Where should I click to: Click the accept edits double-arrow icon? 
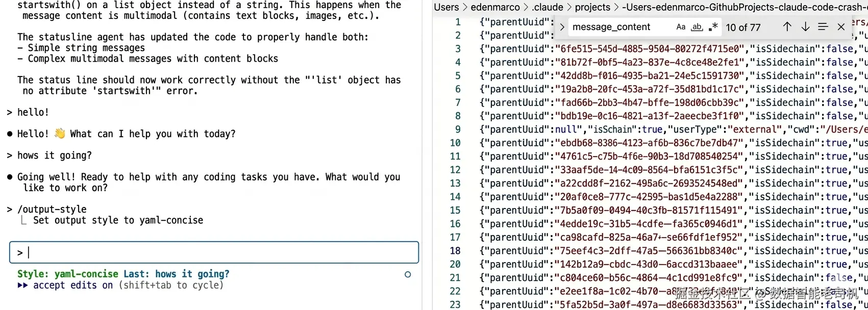pos(22,286)
